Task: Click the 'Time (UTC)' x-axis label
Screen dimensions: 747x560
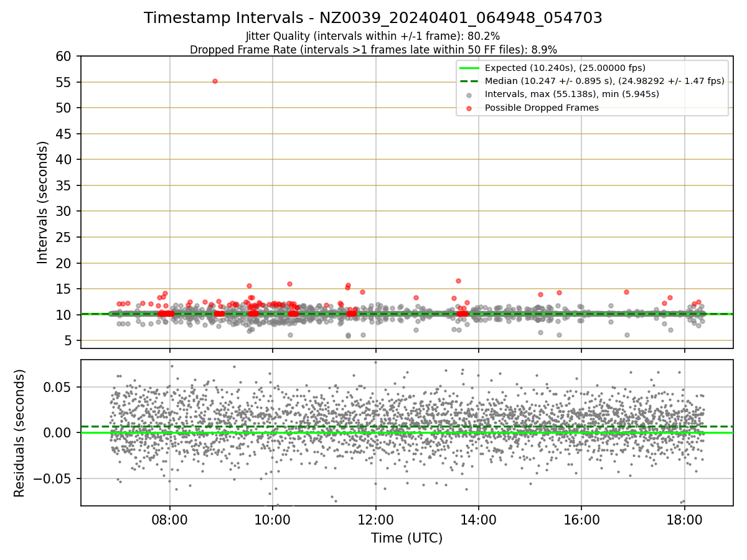Action: (406, 538)
